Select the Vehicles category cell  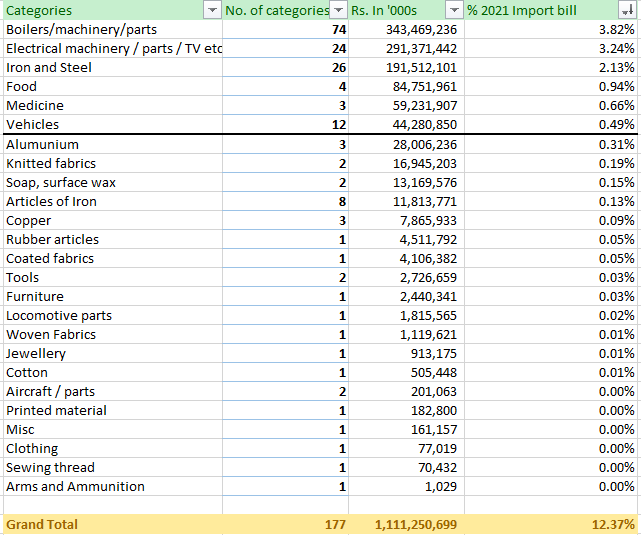pyautogui.click(x=113, y=124)
